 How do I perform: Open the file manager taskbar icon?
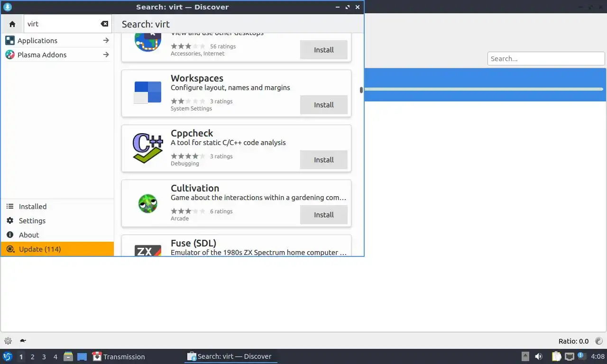pos(68,356)
